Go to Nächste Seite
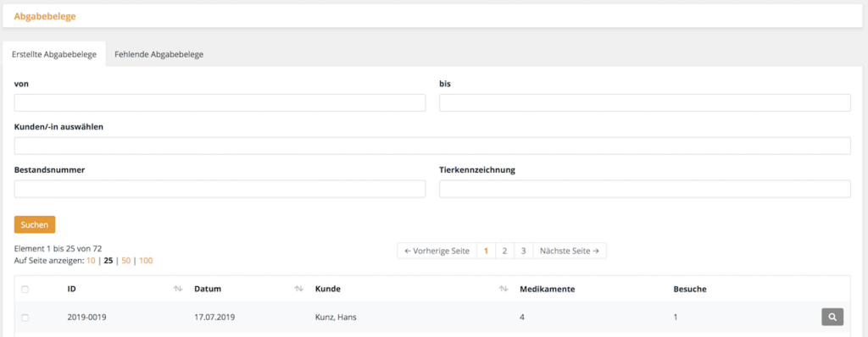868x337 pixels. click(570, 251)
